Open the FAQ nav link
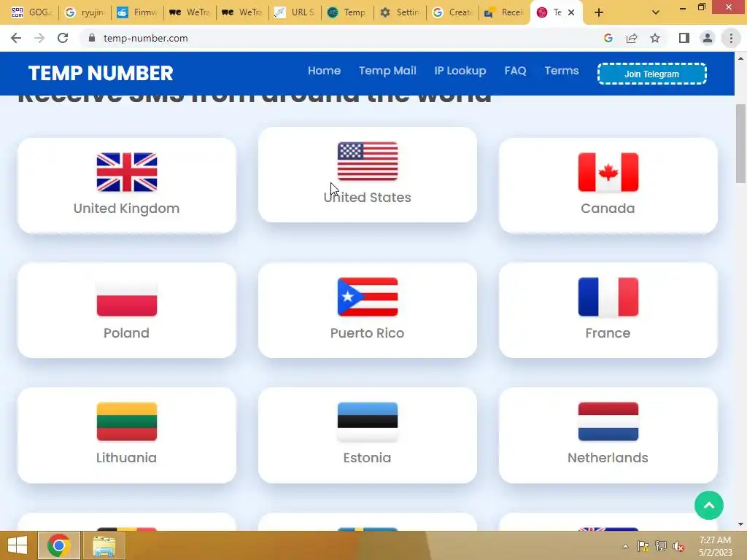The image size is (747, 560). 516,71
